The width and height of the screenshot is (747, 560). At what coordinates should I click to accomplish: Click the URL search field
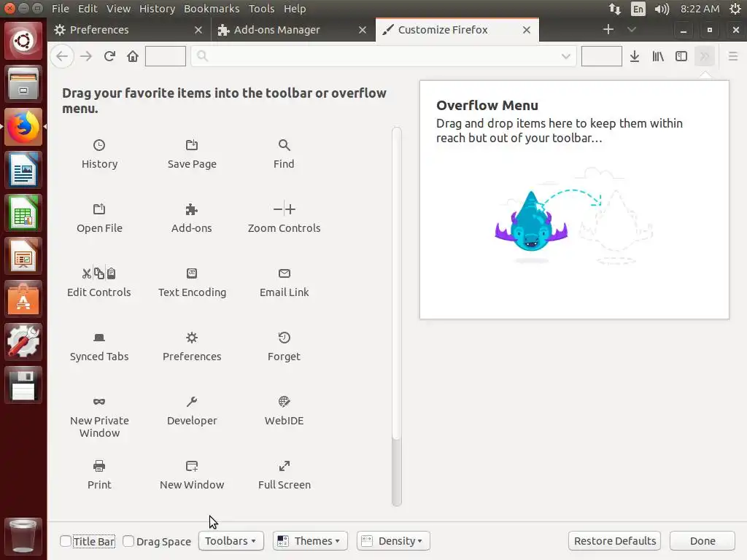(x=384, y=56)
